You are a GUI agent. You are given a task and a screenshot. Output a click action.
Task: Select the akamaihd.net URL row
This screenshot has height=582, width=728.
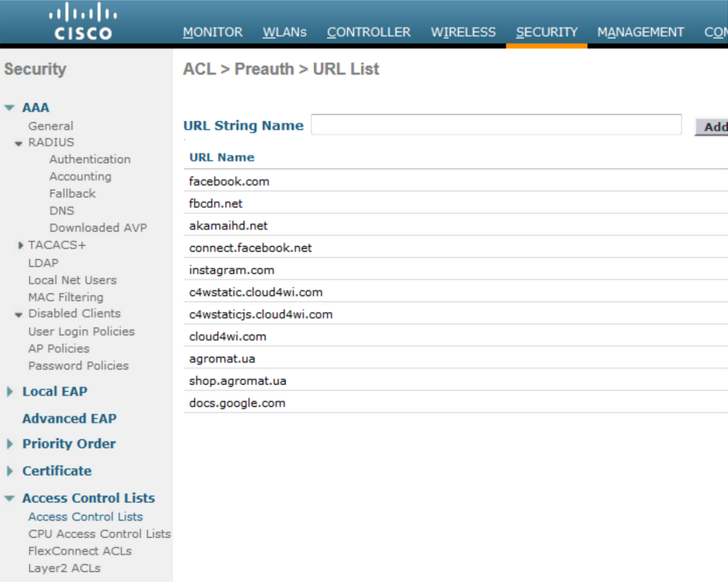click(456, 226)
